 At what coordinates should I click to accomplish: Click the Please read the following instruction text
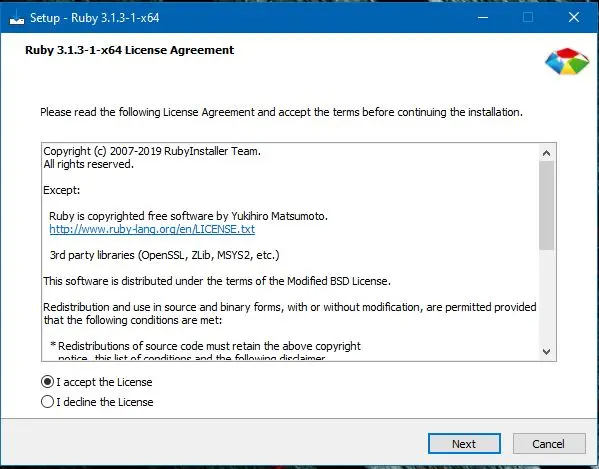coord(282,112)
